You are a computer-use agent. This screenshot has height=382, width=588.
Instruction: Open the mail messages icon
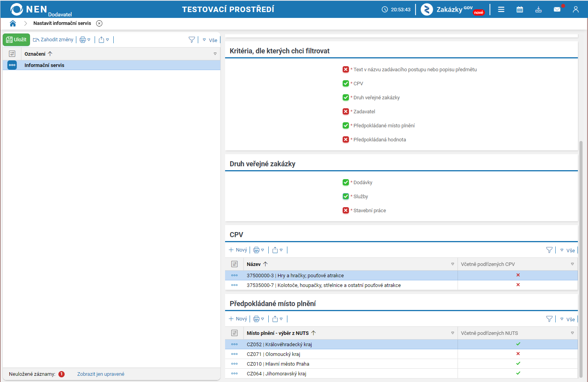(x=557, y=9)
